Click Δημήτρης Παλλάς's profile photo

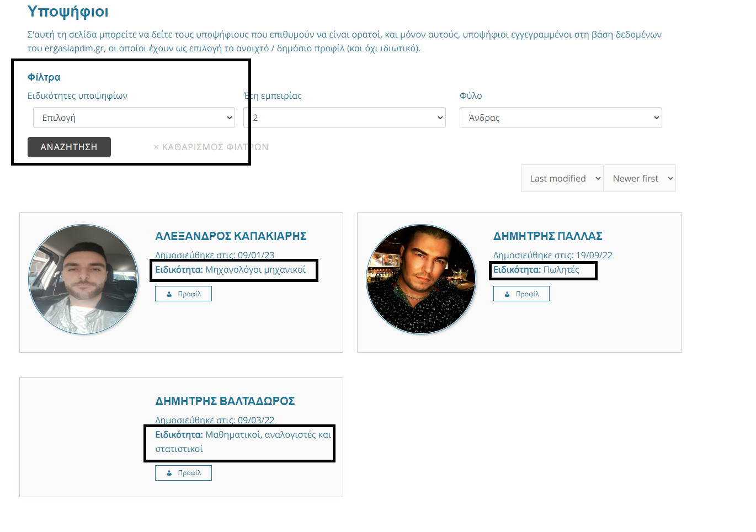(421, 279)
